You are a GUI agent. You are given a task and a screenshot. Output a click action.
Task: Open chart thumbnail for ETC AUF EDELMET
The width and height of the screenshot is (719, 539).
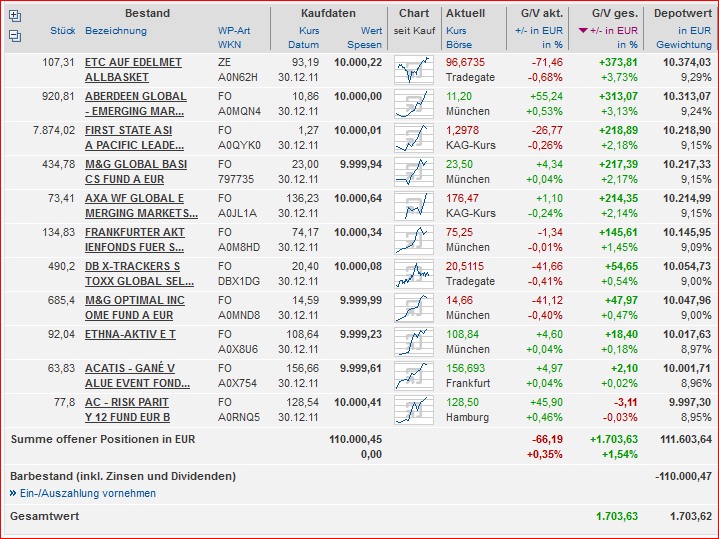pyautogui.click(x=414, y=70)
